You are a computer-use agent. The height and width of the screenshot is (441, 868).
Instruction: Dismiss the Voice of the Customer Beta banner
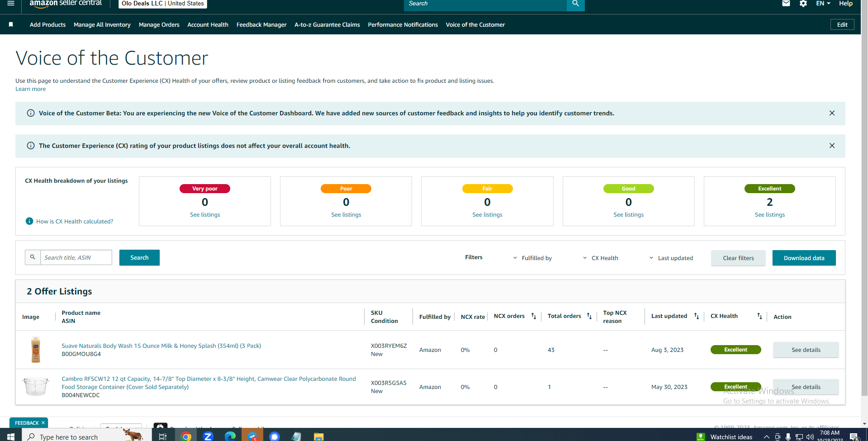(832, 113)
